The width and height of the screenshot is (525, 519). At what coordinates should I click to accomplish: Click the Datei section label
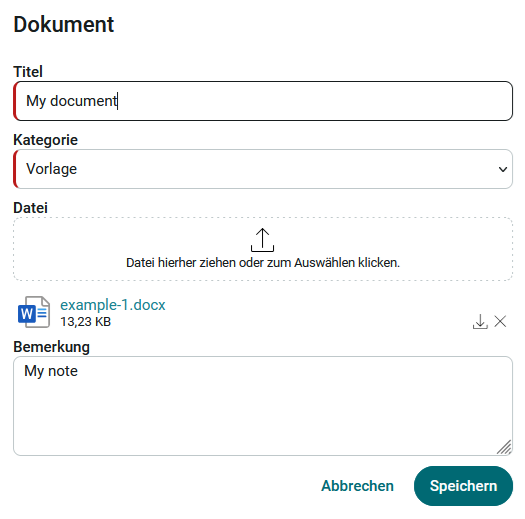pyautogui.click(x=30, y=208)
